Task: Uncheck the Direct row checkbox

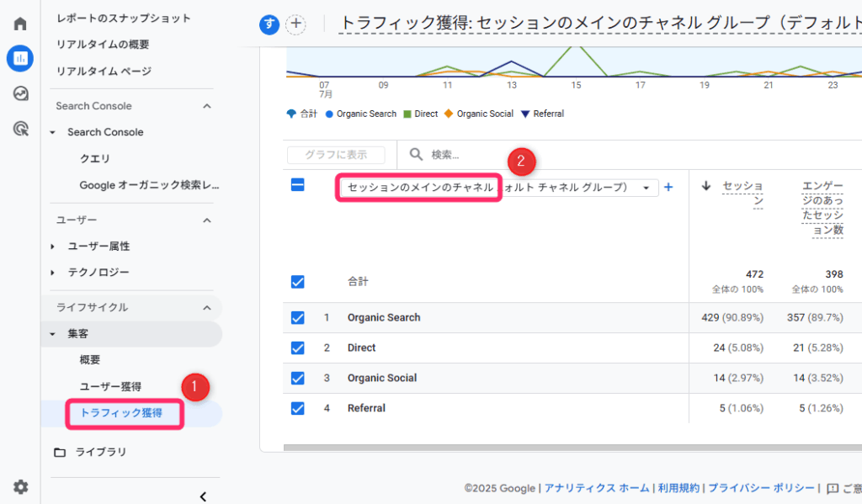Action: 297,347
